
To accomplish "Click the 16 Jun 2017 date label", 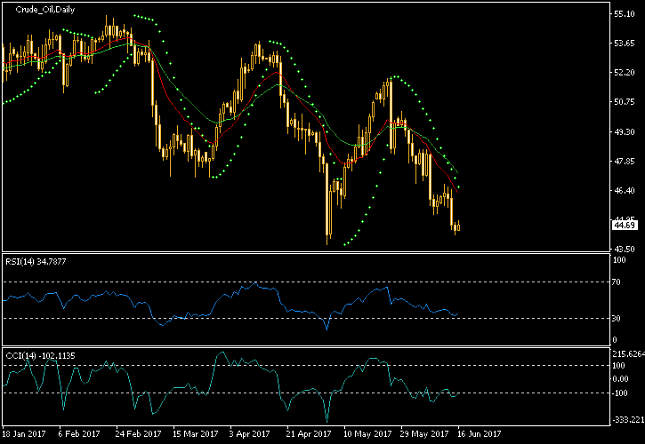I will [x=479, y=434].
